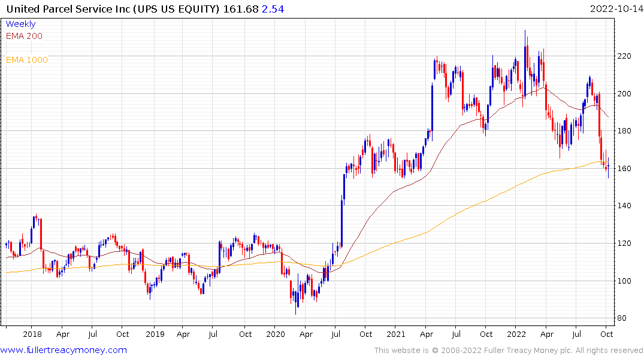644x359 pixels.
Task: Click the 160 price axis label
Action: pyautogui.click(x=624, y=169)
